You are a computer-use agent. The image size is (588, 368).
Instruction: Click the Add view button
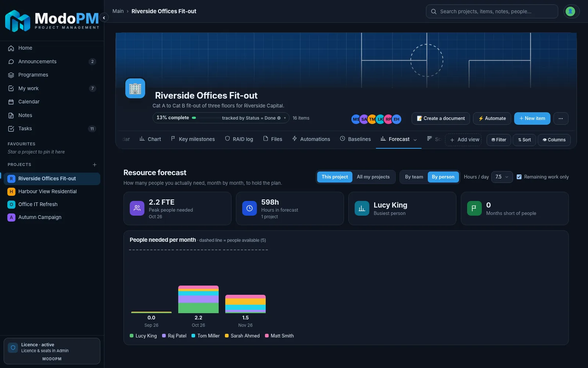click(463, 140)
